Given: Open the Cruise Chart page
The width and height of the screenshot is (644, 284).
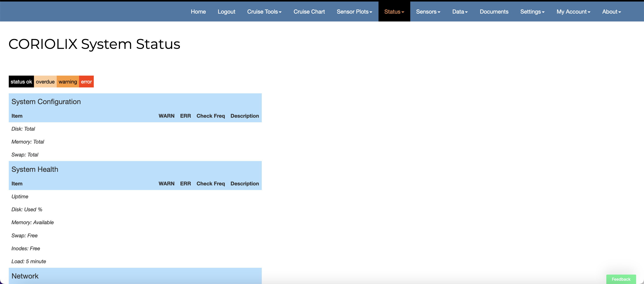Looking at the screenshot, I should tap(309, 12).
